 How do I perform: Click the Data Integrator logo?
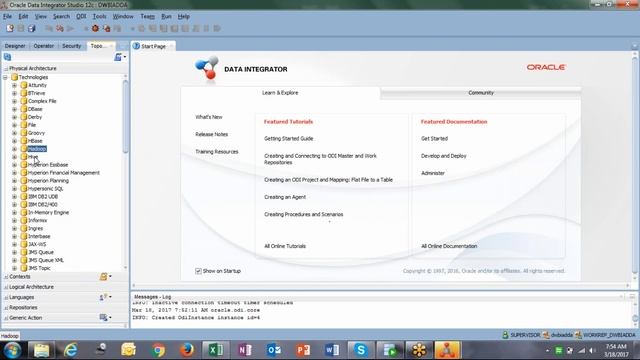(207, 68)
